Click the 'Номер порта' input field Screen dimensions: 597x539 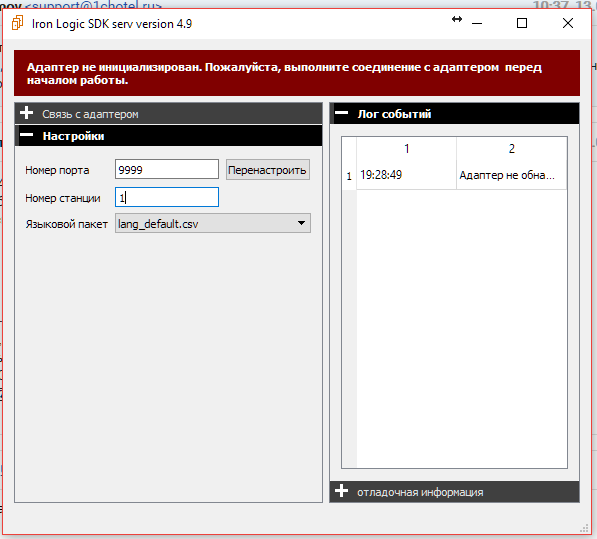(167, 169)
